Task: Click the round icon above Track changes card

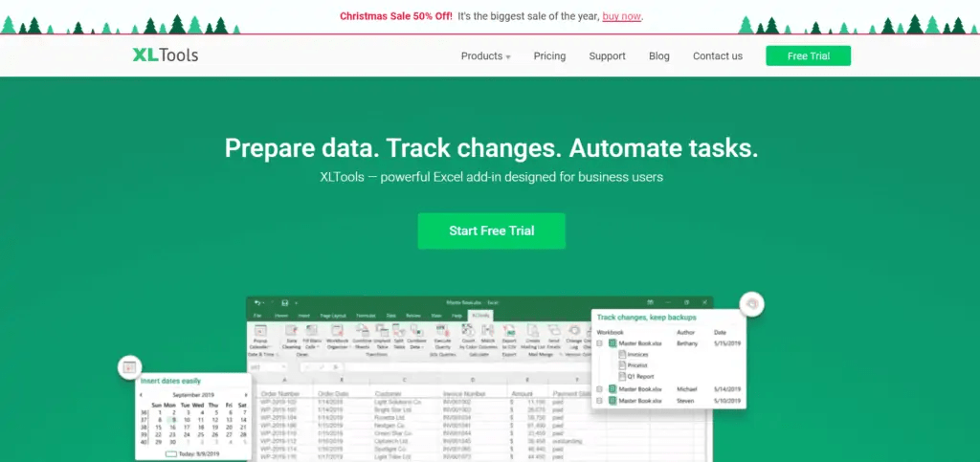Action: click(x=752, y=304)
